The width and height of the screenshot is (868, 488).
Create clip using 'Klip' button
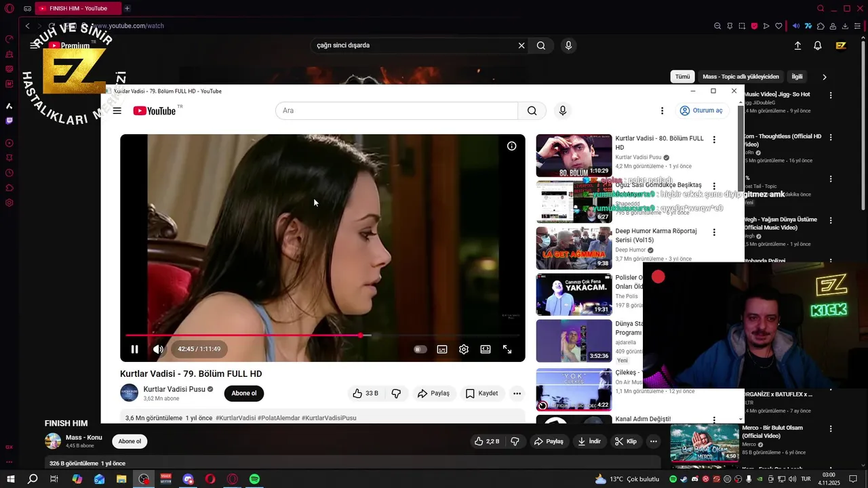click(626, 441)
